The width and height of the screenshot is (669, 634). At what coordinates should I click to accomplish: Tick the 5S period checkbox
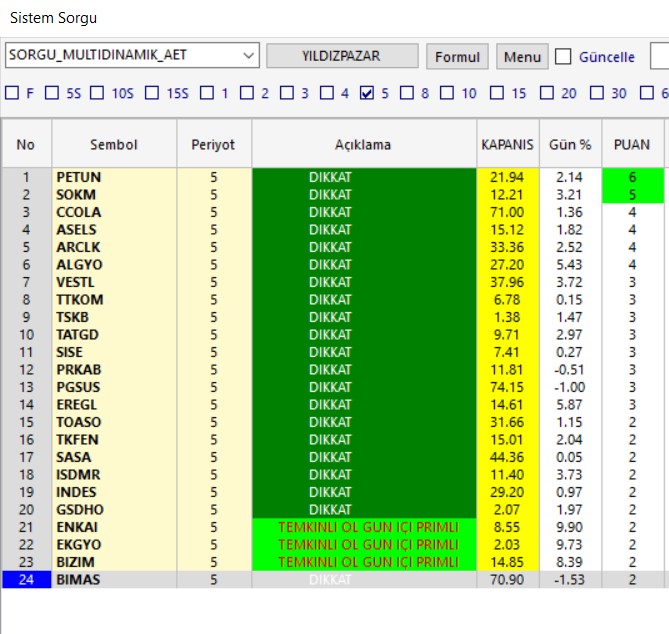pos(52,93)
